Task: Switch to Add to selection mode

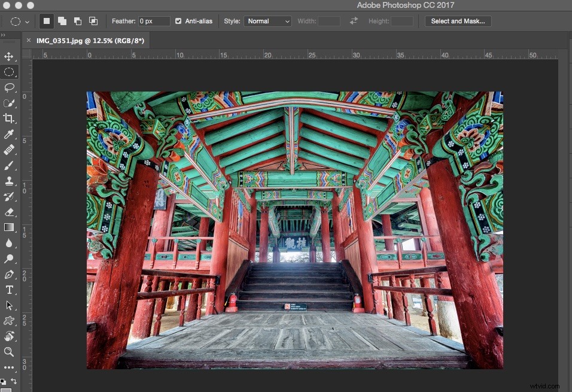Action: (x=62, y=21)
